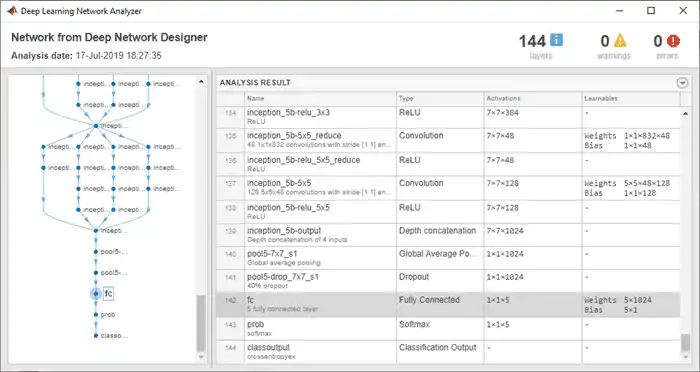Click the table scroll-down arrow
This screenshot has height=372, width=700.
(x=685, y=357)
